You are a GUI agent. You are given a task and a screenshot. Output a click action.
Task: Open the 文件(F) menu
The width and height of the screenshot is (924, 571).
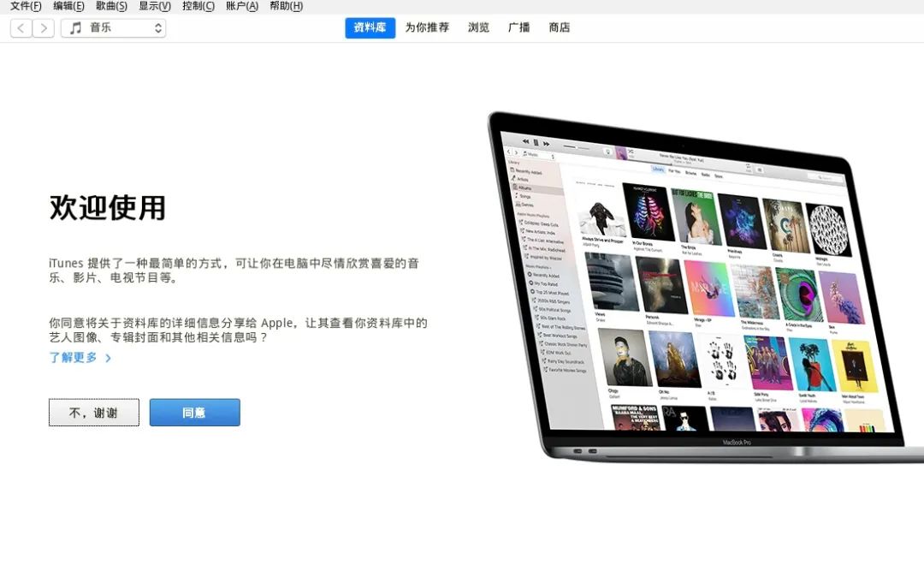point(26,6)
